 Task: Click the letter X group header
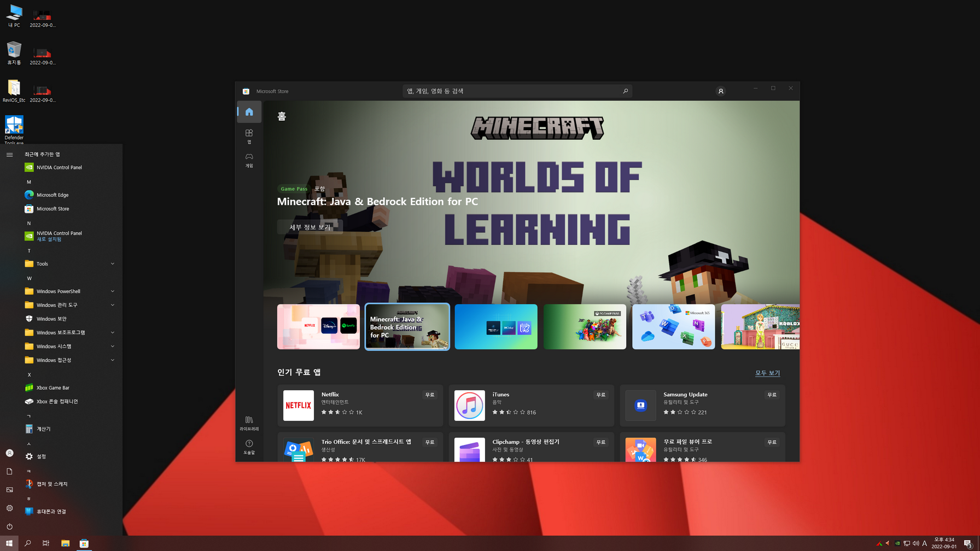point(29,374)
